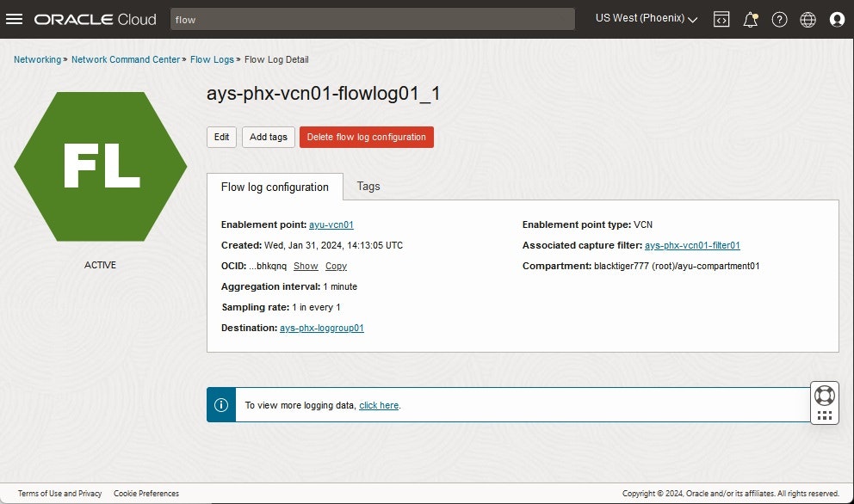Click the ACTIVE status label
854x504 pixels.
coord(100,265)
